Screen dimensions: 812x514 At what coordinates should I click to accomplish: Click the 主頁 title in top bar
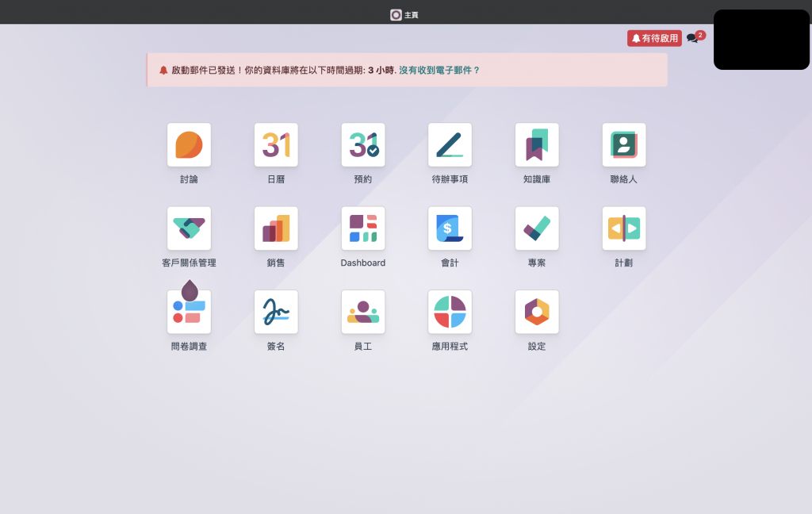tap(412, 15)
